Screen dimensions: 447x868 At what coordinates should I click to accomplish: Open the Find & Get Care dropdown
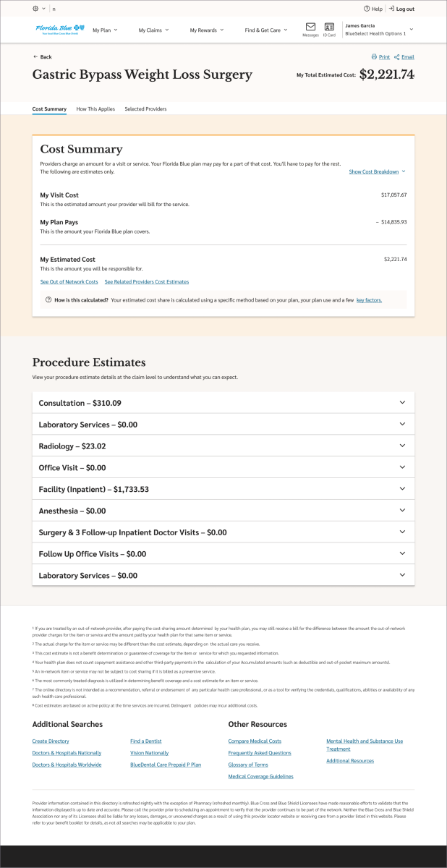tap(265, 30)
